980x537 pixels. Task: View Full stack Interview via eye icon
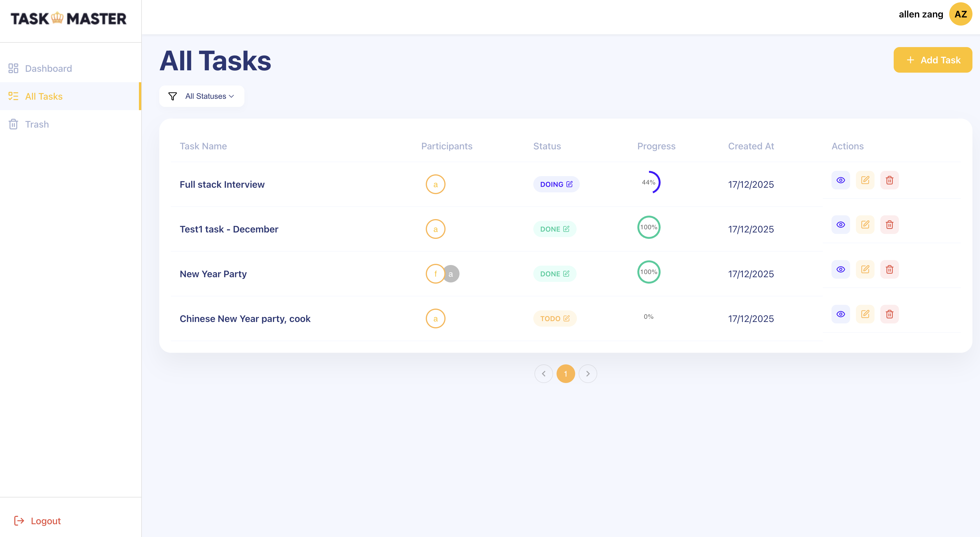coord(840,180)
